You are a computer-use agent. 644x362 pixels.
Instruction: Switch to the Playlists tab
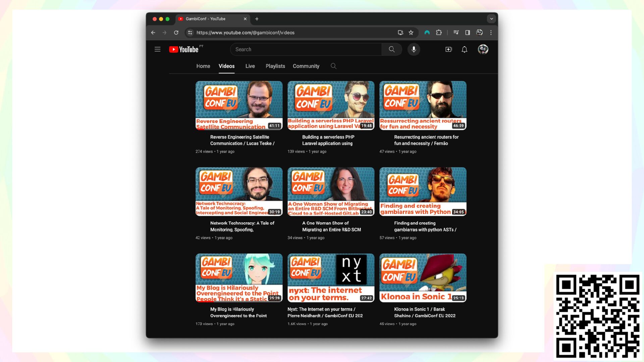click(275, 66)
